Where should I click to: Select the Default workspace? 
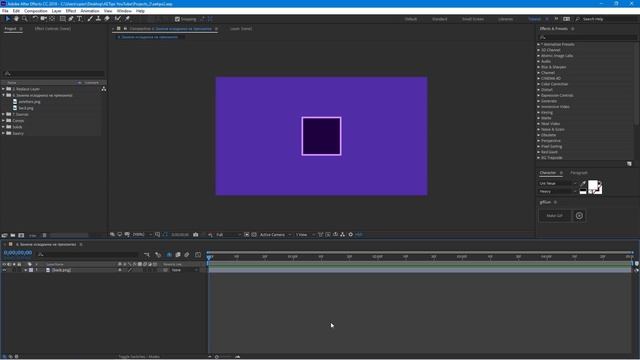(411, 19)
